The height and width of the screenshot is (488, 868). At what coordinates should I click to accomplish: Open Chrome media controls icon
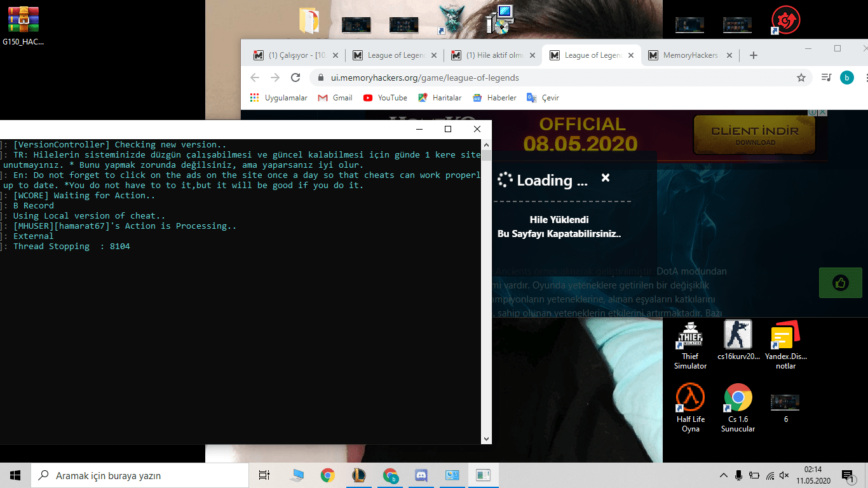pyautogui.click(x=826, y=78)
